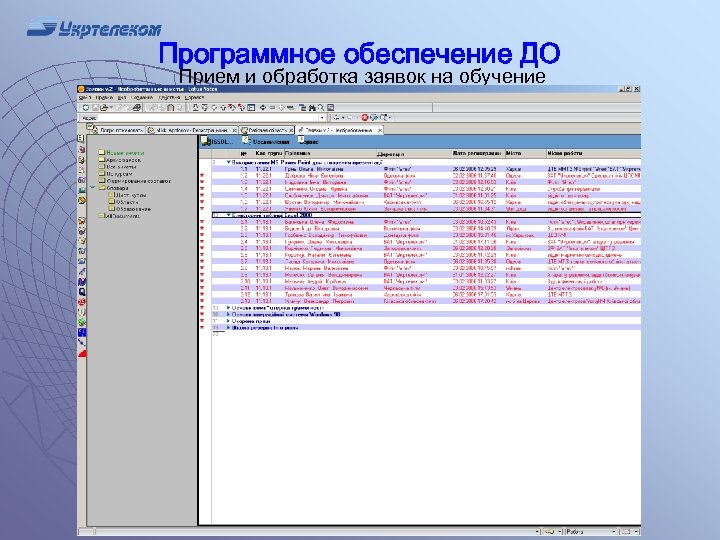Switch to the Рабочая область tab

pos(265,130)
